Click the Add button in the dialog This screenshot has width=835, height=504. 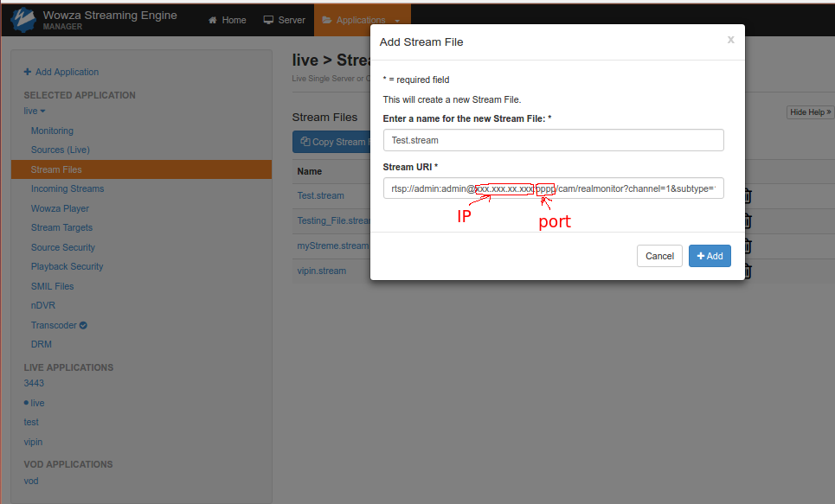click(710, 256)
